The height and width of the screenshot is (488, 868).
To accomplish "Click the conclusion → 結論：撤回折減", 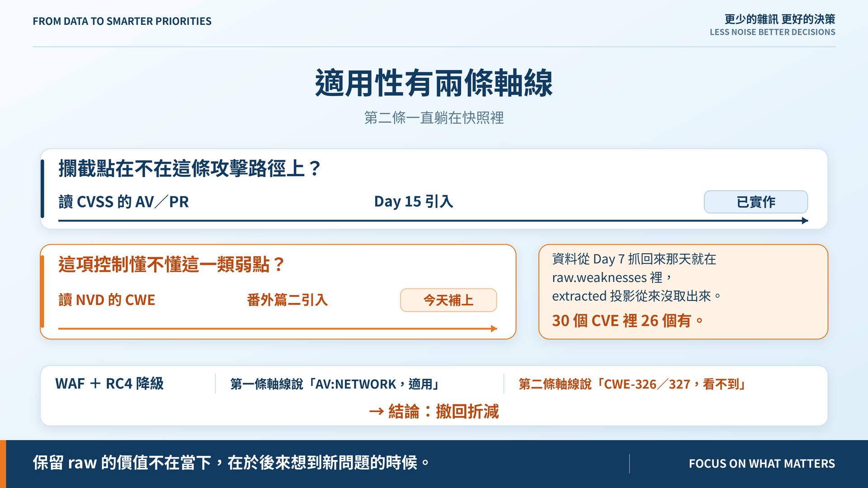I will (434, 412).
